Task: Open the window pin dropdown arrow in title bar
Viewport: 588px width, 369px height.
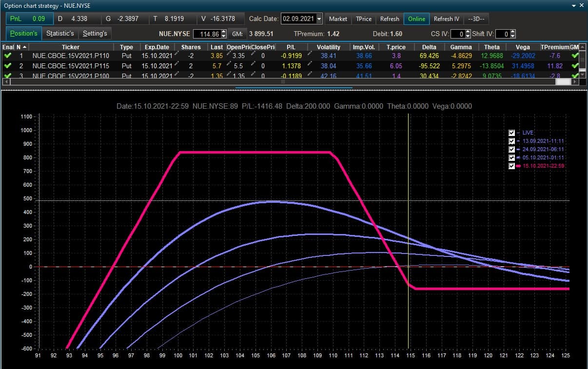Action: pyautogui.click(x=573, y=5)
